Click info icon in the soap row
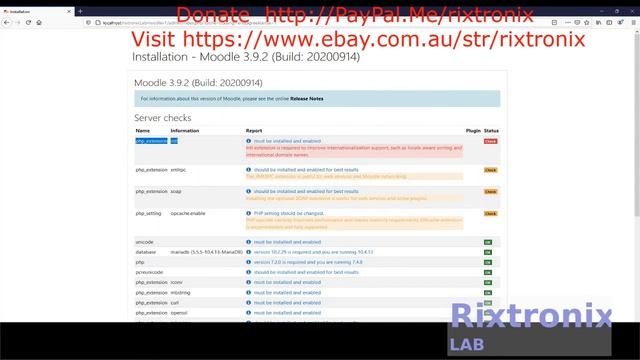Screen dimensions: 640x360 click(248, 191)
